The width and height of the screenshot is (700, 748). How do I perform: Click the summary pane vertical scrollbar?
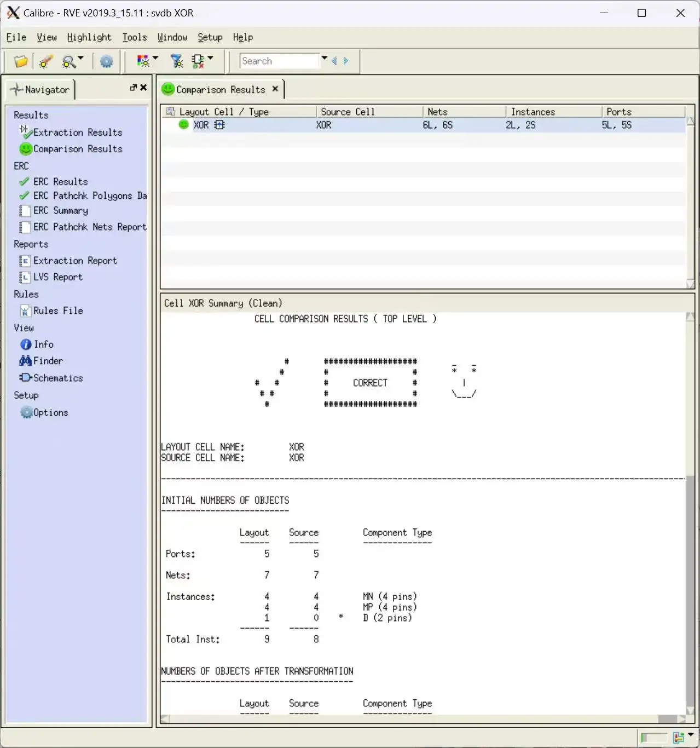tap(690, 514)
